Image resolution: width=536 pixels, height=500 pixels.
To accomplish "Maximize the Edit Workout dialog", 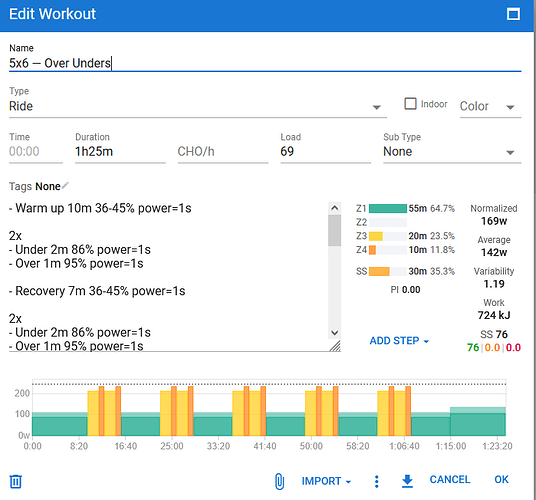I will coord(513,14).
